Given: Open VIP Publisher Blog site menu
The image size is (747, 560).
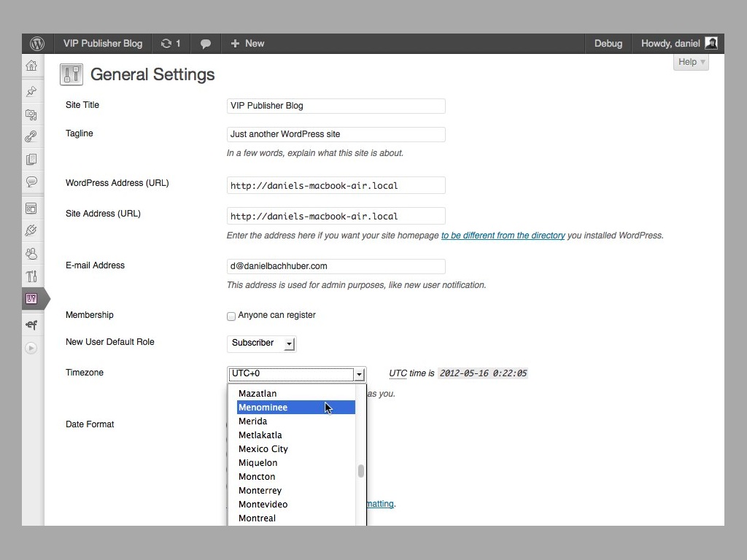Looking at the screenshot, I should tap(103, 43).
